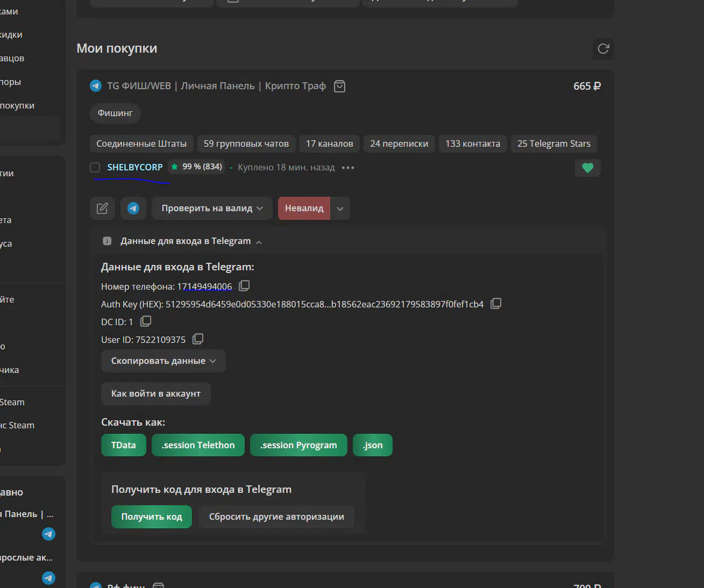Open the chevron dropdown next to Невалид

(340, 208)
